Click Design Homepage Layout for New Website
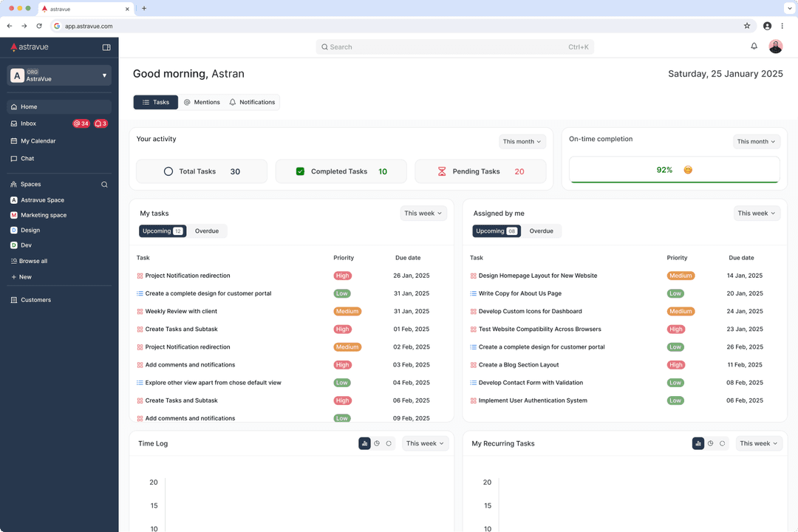The width and height of the screenshot is (798, 532). pos(537,276)
